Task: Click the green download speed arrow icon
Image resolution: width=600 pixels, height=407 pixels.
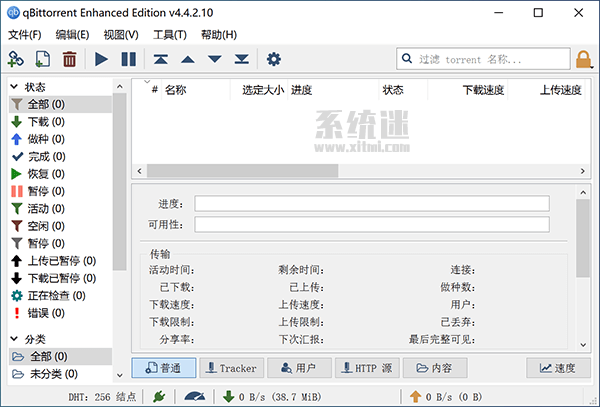Action: [x=228, y=397]
